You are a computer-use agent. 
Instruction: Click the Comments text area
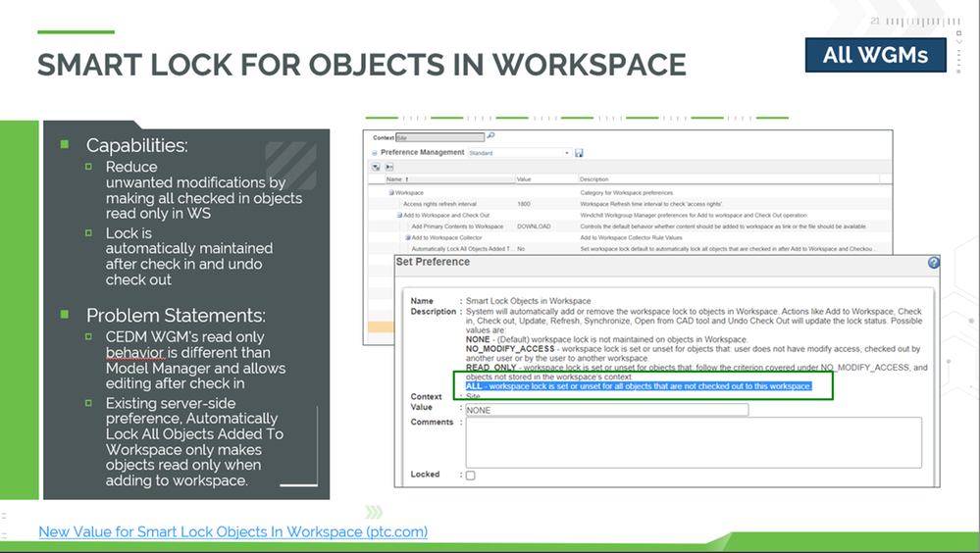coord(694,442)
